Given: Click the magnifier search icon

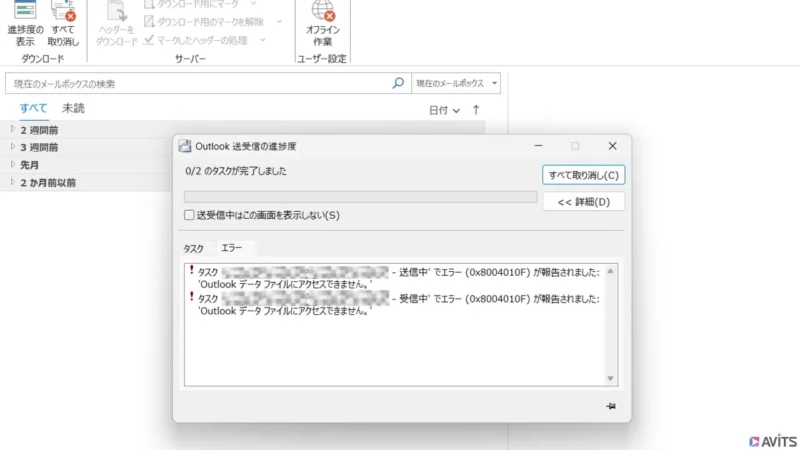Looking at the screenshot, I should pos(398,83).
